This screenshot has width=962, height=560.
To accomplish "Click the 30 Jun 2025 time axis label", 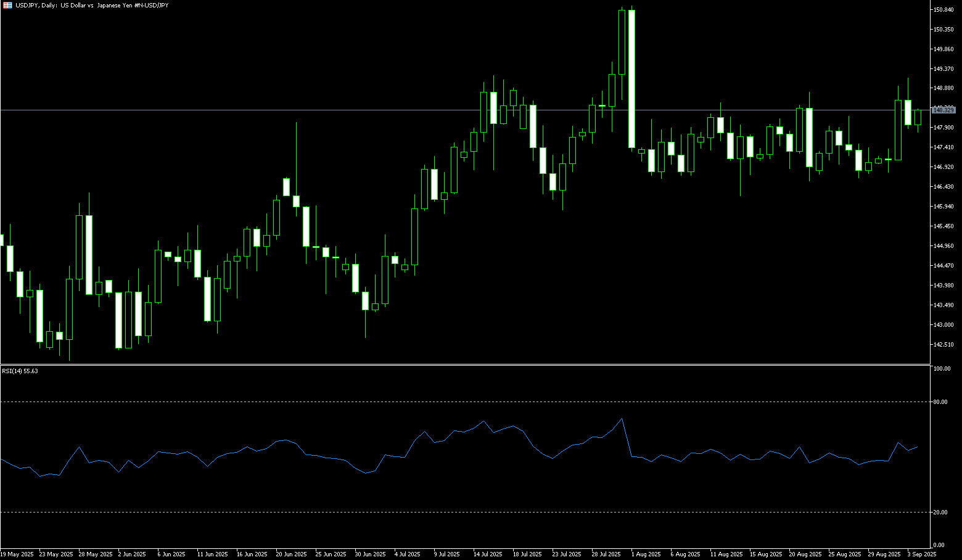I will pos(371,554).
